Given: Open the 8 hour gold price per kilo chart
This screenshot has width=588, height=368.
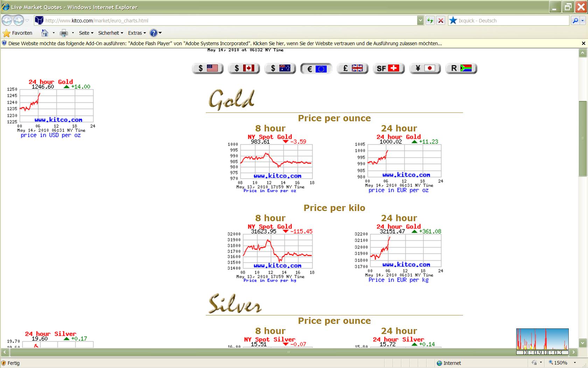Looking at the screenshot, I should click(x=270, y=253).
